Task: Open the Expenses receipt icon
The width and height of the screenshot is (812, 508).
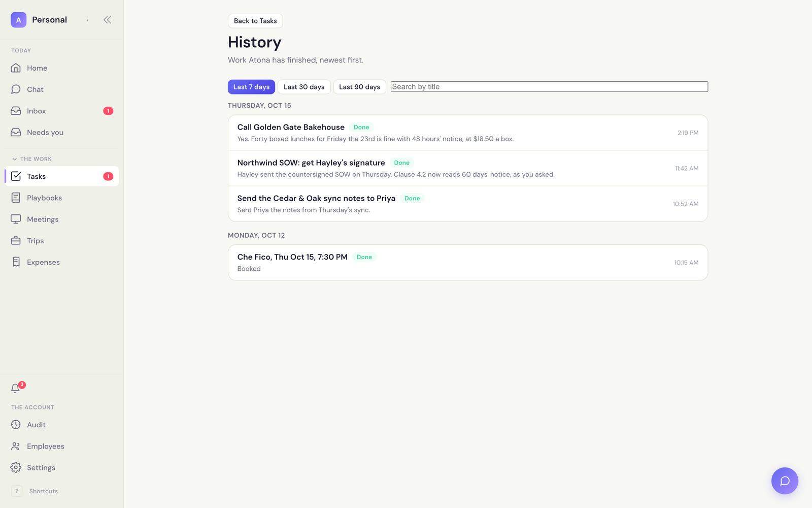Action: click(16, 262)
